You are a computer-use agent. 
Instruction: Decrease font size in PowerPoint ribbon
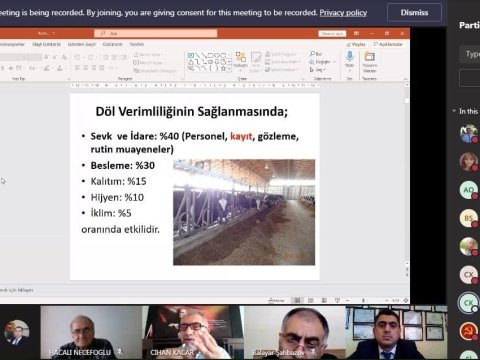coord(55,57)
